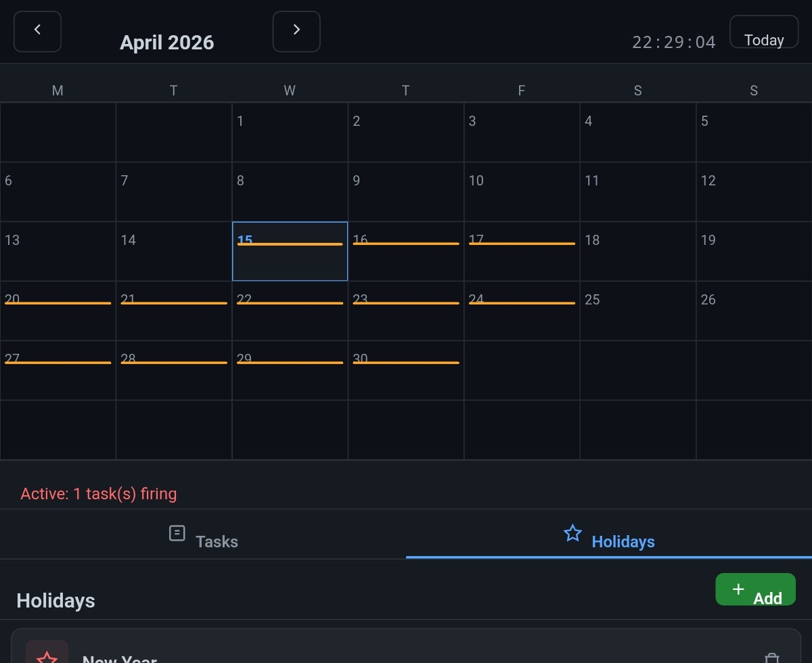
Task: Select April 6 in the calendar
Action: click(x=58, y=191)
